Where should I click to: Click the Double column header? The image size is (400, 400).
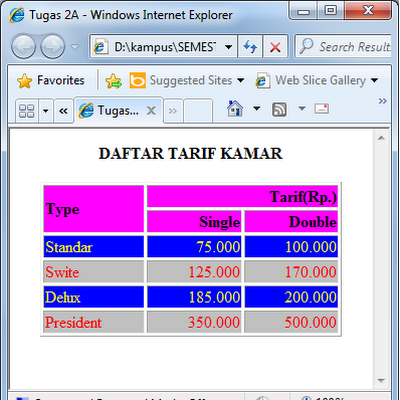(x=291, y=222)
